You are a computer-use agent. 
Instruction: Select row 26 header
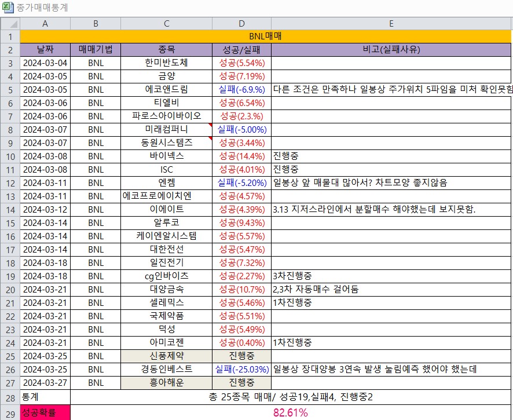coord(10,370)
